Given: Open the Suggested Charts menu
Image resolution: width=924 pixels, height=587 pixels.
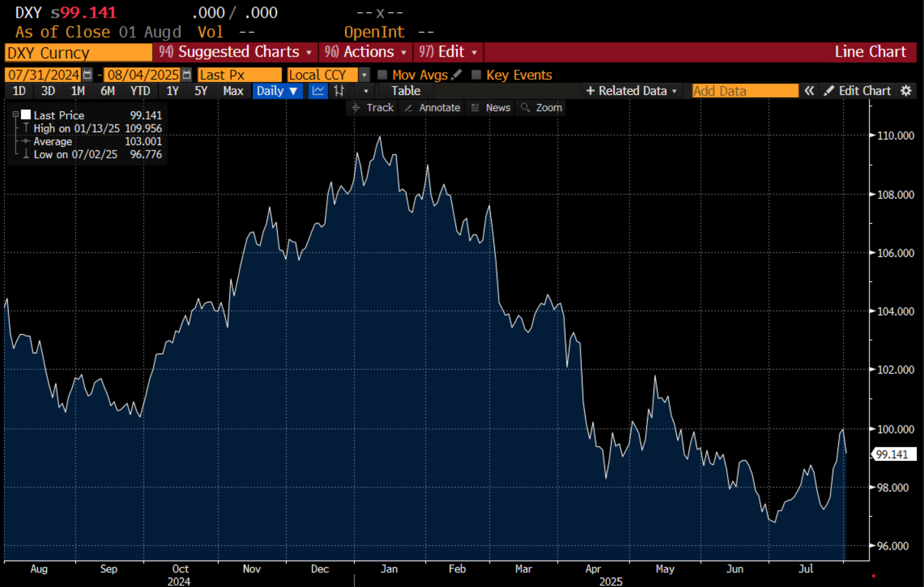Looking at the screenshot, I should (235, 52).
